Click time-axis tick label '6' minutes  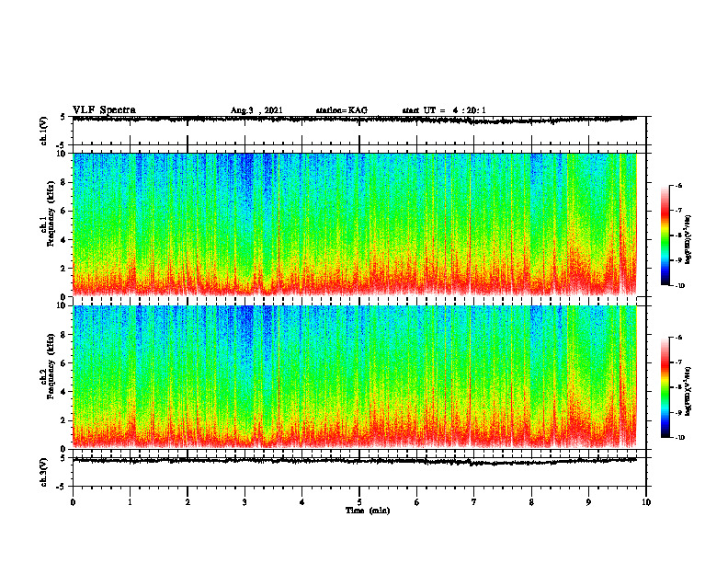point(417,502)
